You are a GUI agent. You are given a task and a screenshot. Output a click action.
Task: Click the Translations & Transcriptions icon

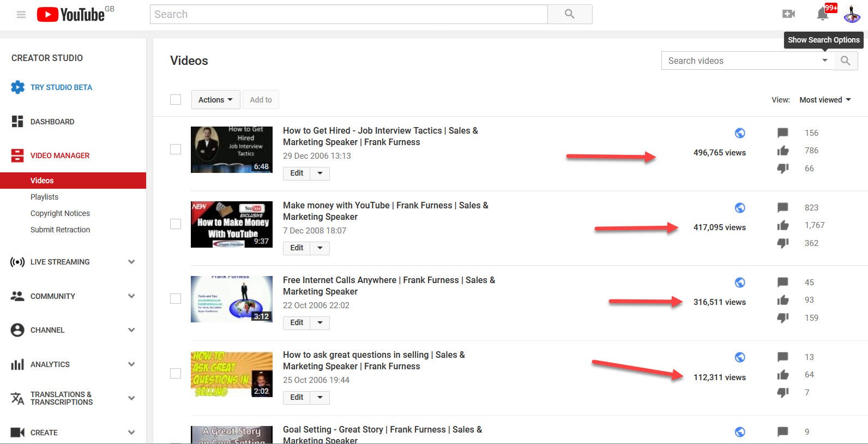pyautogui.click(x=17, y=398)
